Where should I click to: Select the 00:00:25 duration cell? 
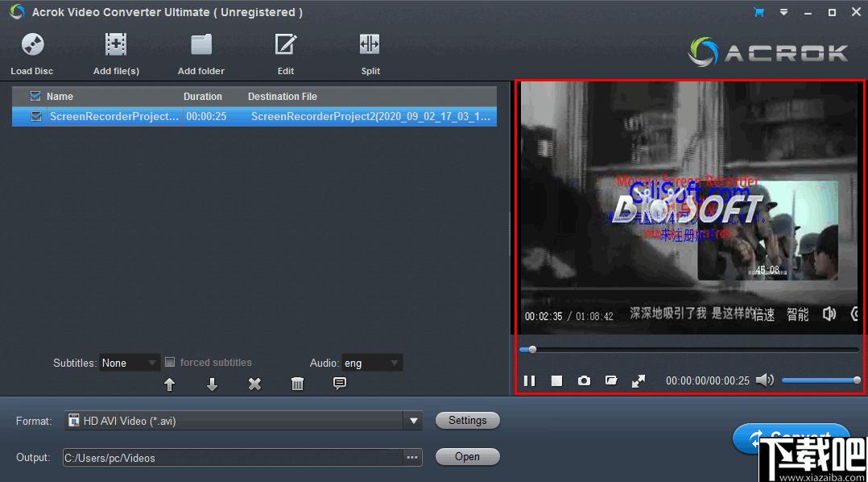(x=206, y=116)
